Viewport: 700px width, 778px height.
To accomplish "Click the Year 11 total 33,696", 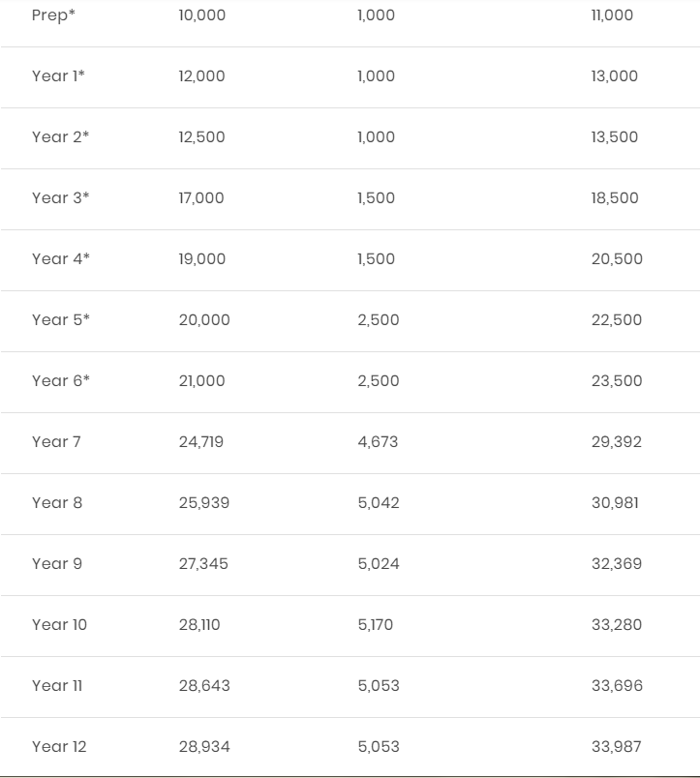I will [617, 686].
